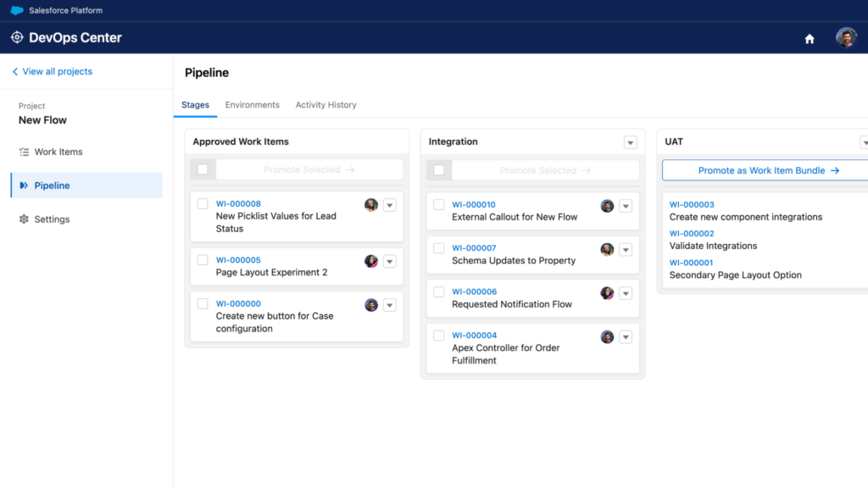Viewport: 868px width, 488px height.
Task: Click the assignee avatar on WI-000007
Action: [x=607, y=250]
